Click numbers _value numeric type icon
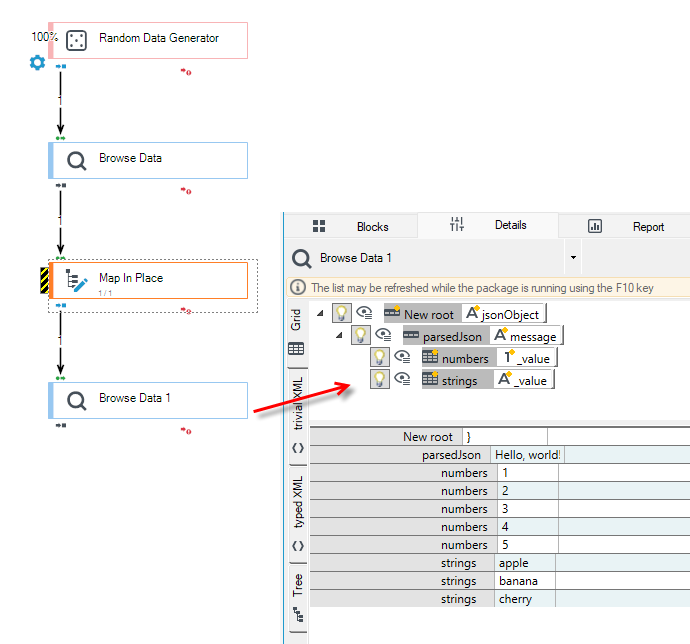The image size is (690, 644). pyautogui.click(x=509, y=356)
